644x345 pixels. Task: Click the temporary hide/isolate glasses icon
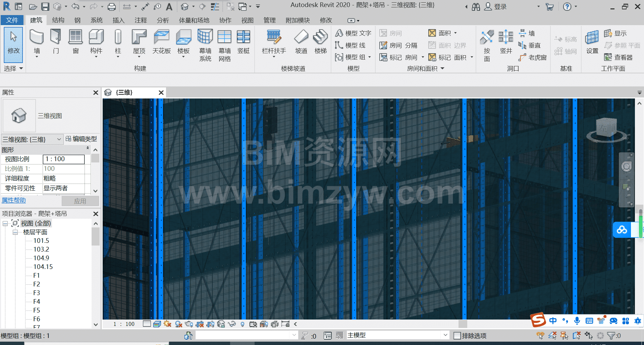232,324
